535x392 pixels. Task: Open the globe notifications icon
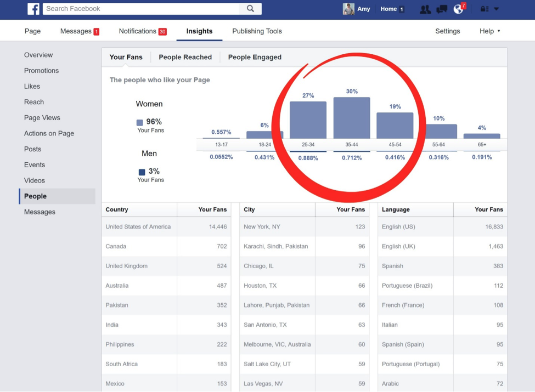coord(458,9)
